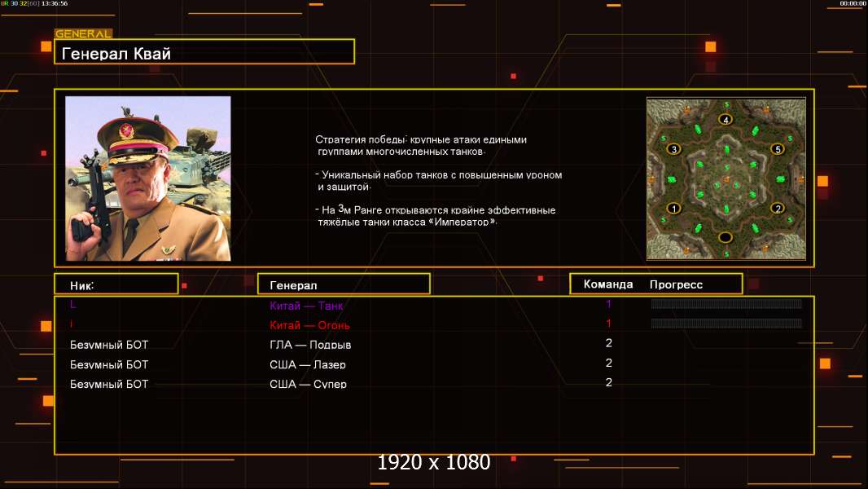The width and height of the screenshot is (868, 489).
Task: Click team number 2 in the США — Супер row
Action: pyautogui.click(x=608, y=383)
